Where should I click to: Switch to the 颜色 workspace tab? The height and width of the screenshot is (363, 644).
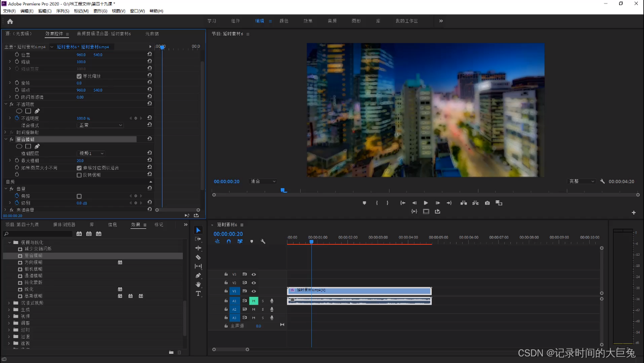(x=284, y=21)
